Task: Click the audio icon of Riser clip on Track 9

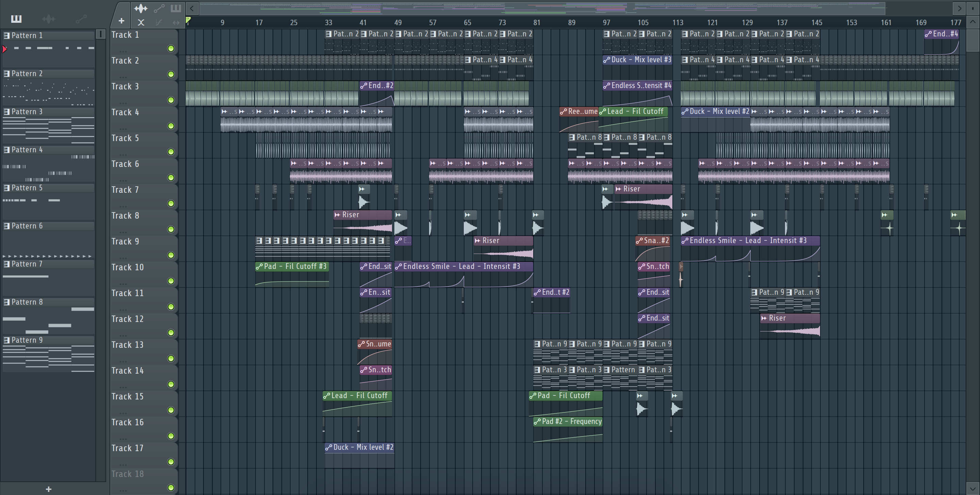Action: 478,240
